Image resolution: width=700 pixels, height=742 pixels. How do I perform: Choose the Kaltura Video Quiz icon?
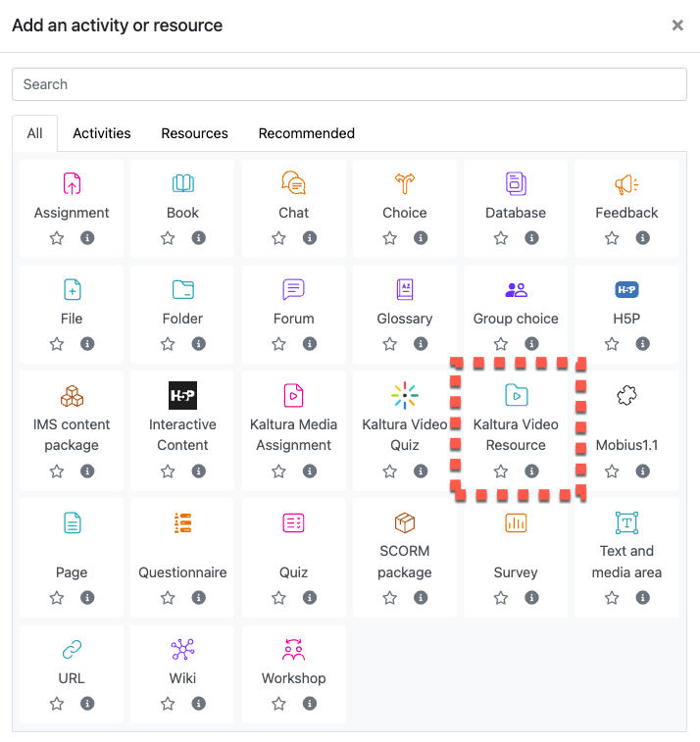(x=405, y=395)
